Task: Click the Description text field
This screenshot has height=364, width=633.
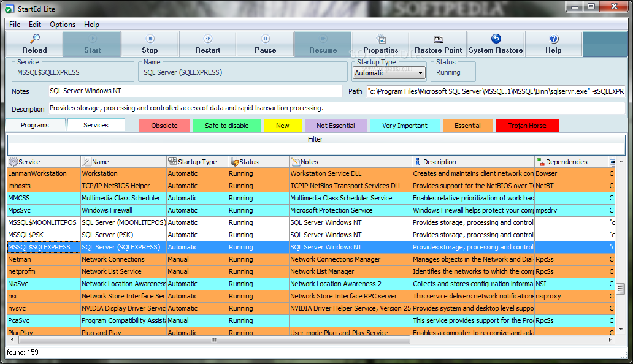Action: 337,108
